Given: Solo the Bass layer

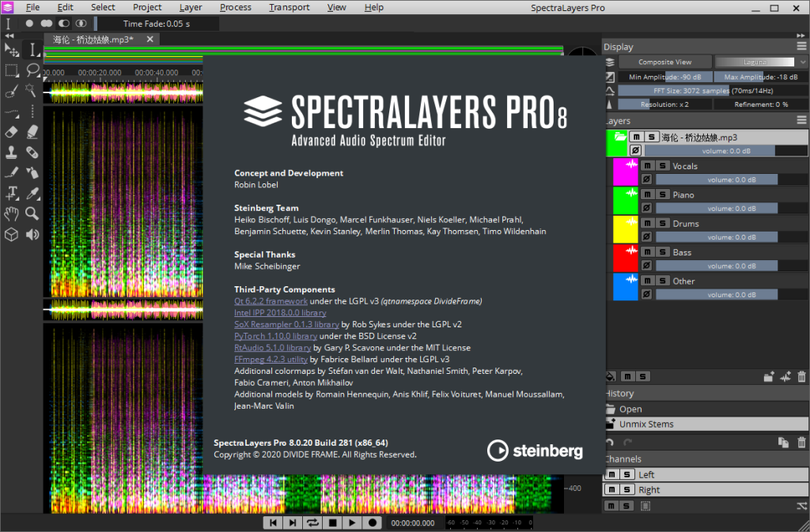Looking at the screenshot, I should (x=663, y=252).
